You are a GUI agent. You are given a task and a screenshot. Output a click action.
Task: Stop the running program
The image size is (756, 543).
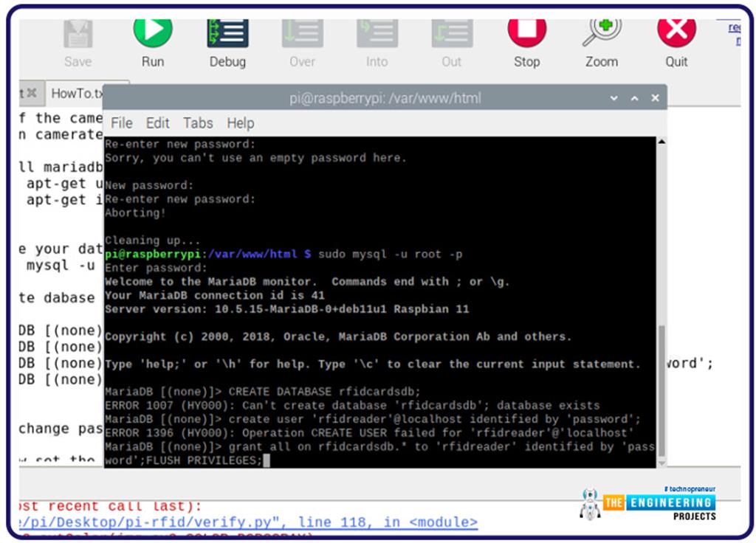point(526,32)
